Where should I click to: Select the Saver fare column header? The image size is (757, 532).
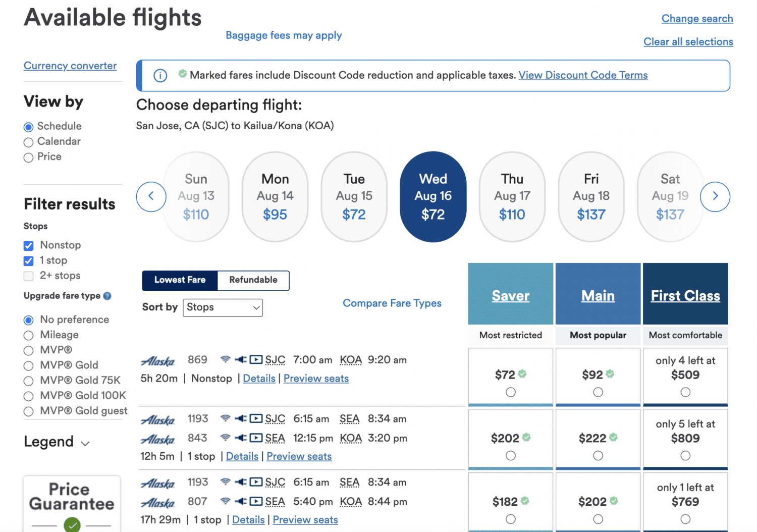pyautogui.click(x=510, y=295)
